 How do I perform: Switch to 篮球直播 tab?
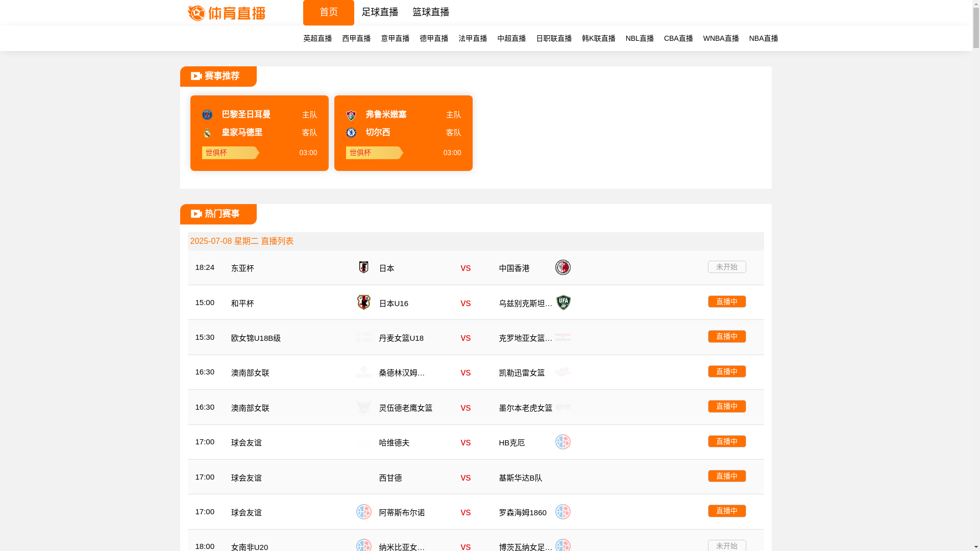430,12
